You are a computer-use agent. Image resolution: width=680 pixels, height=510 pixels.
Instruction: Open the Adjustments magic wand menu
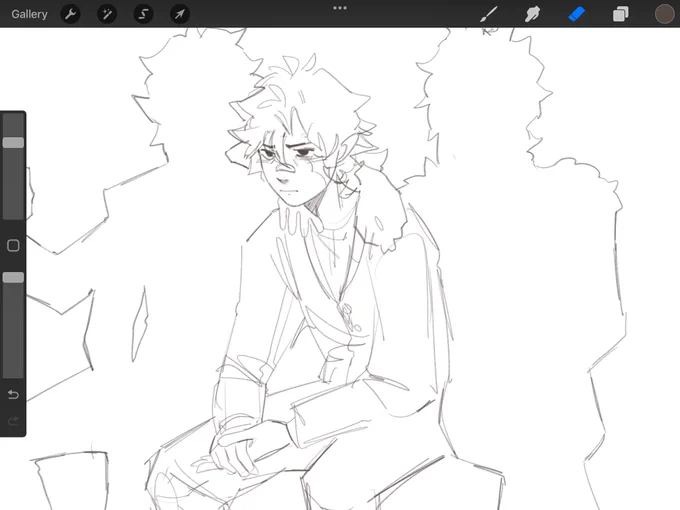(107, 14)
